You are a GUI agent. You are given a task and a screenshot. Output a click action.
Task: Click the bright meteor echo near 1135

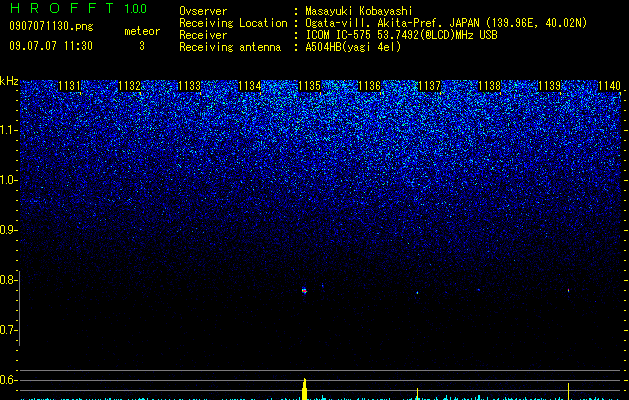[x=304, y=291]
